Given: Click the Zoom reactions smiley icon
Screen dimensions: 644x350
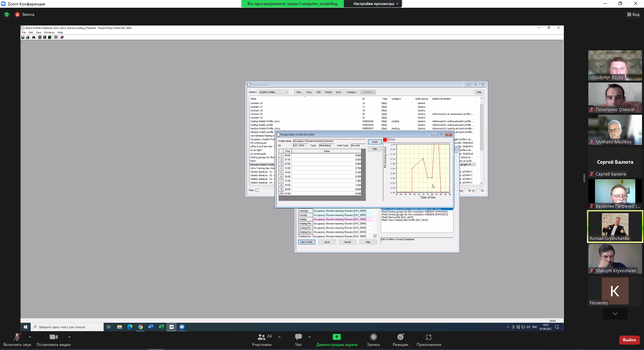Looking at the screenshot, I should (400, 337).
